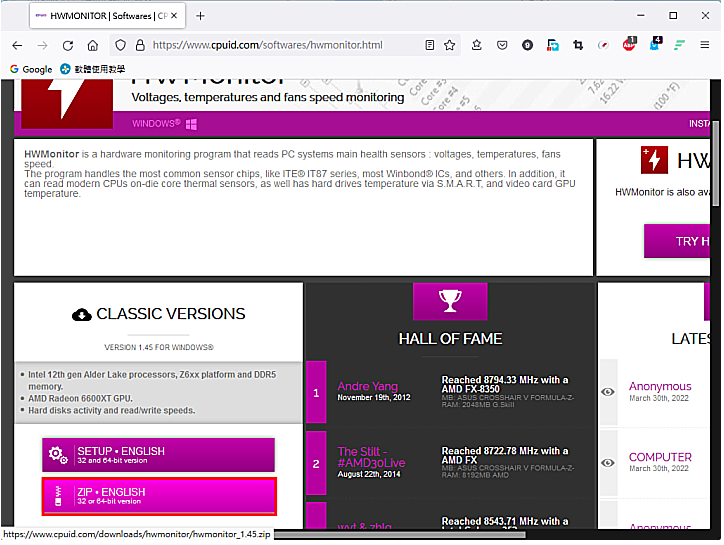This screenshot has width=724, height=545.
Task: Open the Adblock extension icon
Action: [629, 44]
